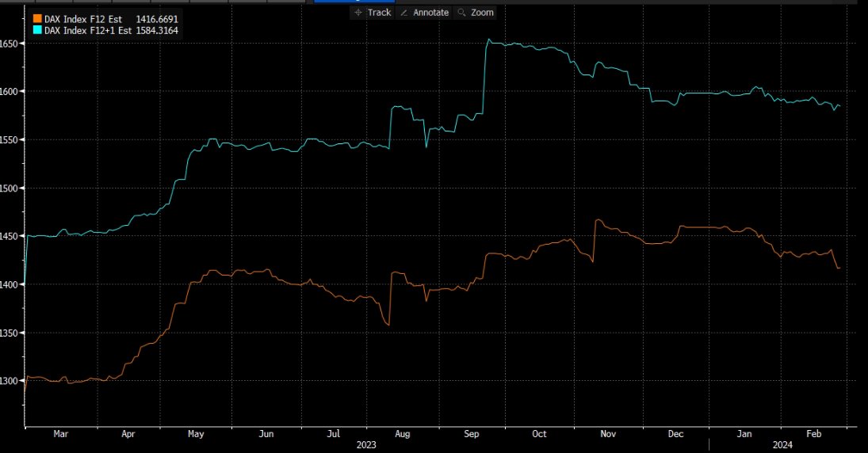Screen dimensions: 868x453
Task: Click the orange F12 Est legend swatch
Action: (37, 19)
